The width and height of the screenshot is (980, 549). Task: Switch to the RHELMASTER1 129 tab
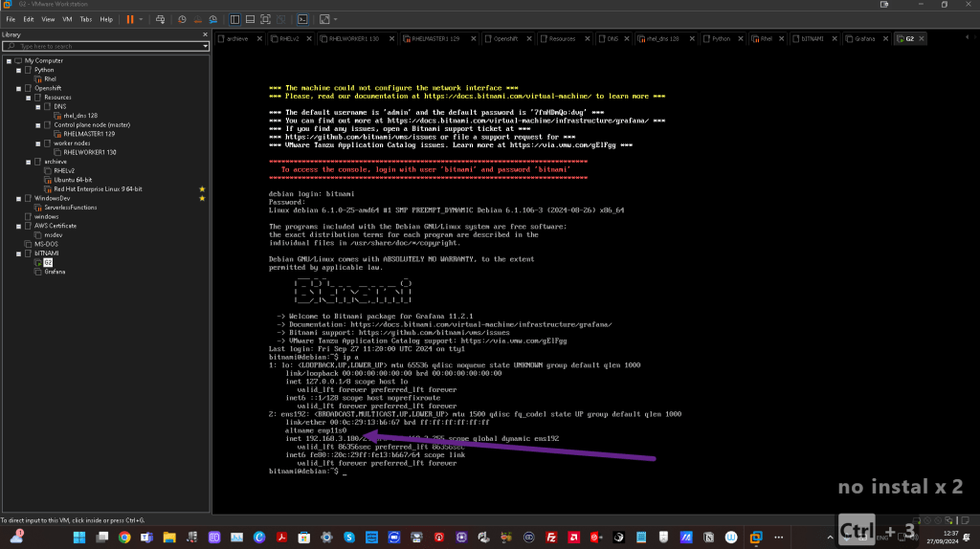click(435, 38)
